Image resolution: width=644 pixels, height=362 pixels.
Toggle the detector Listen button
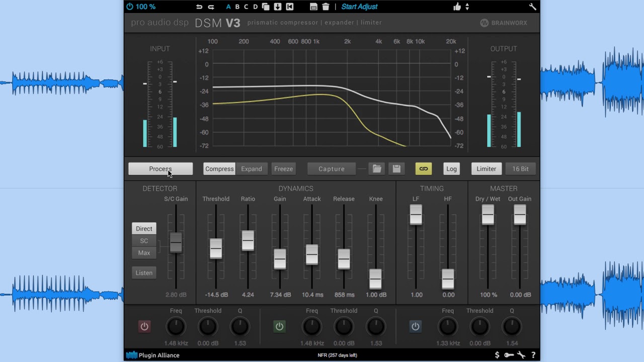(144, 273)
